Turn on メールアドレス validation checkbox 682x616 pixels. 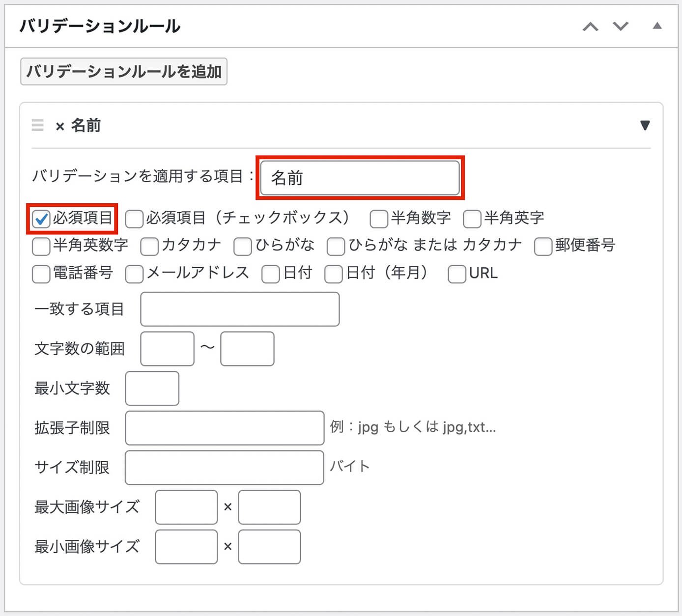coord(134,274)
